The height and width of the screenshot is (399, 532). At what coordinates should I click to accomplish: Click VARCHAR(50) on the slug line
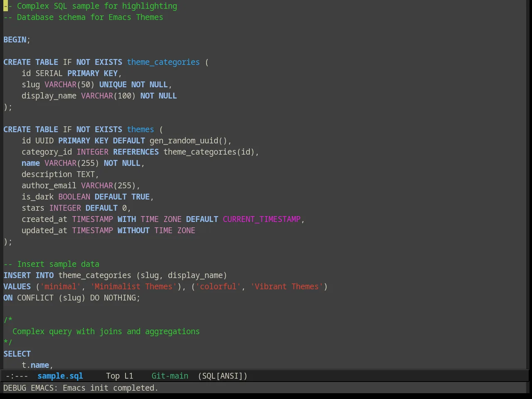tap(69, 84)
